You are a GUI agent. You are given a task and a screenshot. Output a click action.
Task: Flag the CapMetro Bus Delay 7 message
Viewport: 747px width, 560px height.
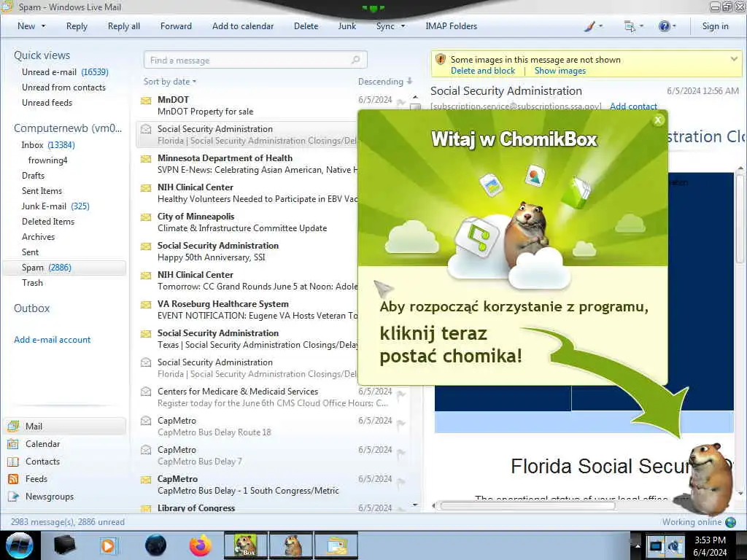[400, 454]
